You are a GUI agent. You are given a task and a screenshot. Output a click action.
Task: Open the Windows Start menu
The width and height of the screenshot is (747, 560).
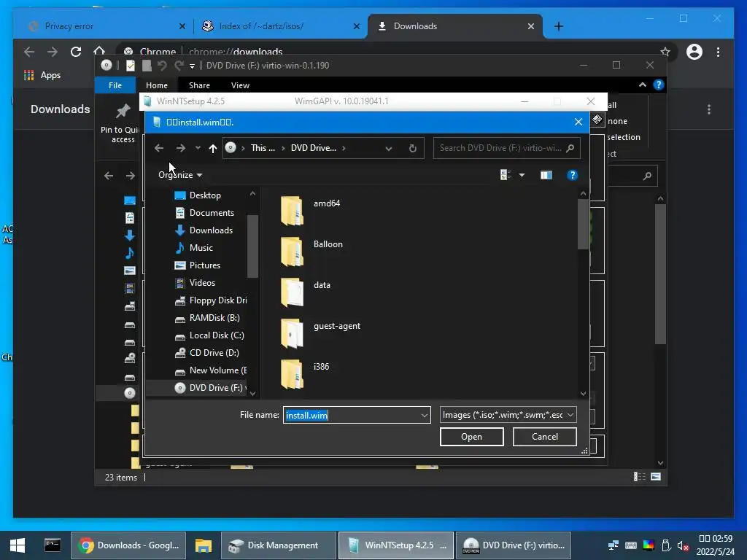click(18, 545)
